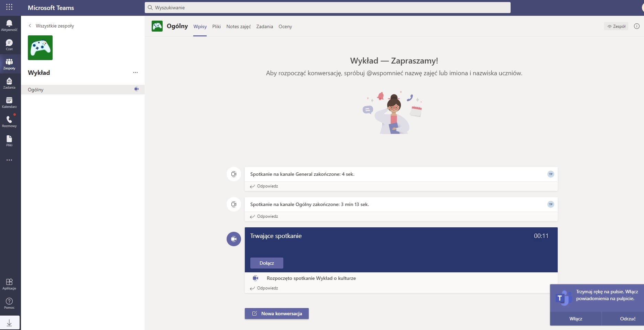The height and width of the screenshot is (330, 644).
Task: Click the Microsoft Teams title
Action: click(51, 8)
